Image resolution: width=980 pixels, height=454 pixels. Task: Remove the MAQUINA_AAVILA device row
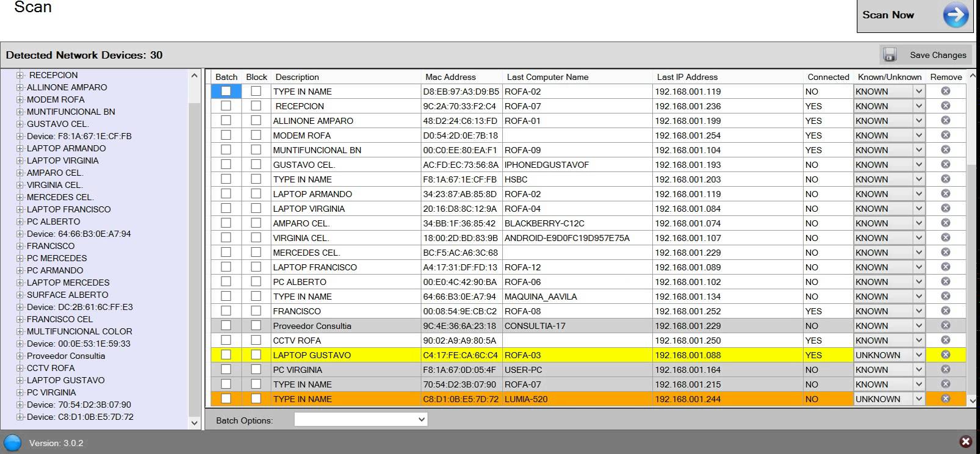click(x=945, y=297)
